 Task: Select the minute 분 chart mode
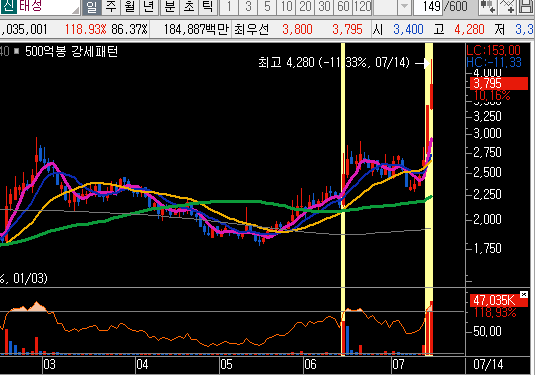pos(170,7)
